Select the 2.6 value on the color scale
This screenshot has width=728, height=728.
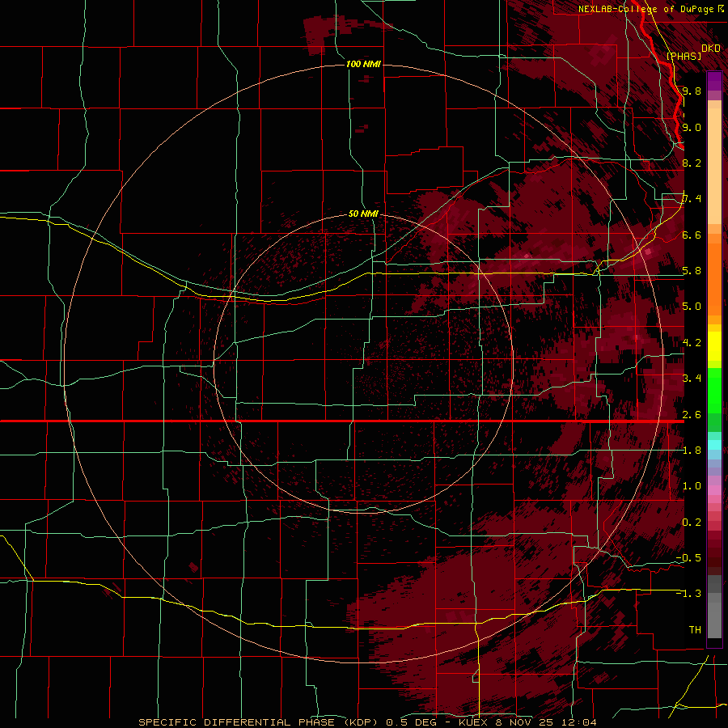[x=692, y=414]
